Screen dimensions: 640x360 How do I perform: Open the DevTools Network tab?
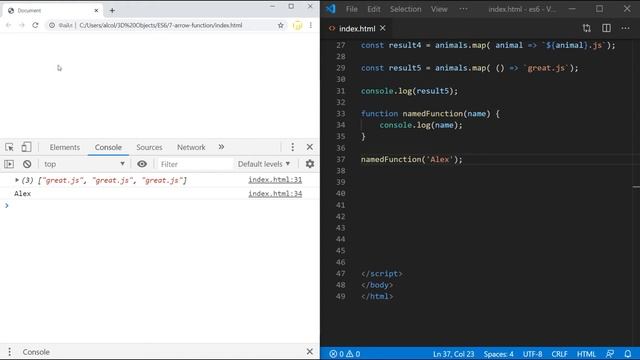click(191, 147)
